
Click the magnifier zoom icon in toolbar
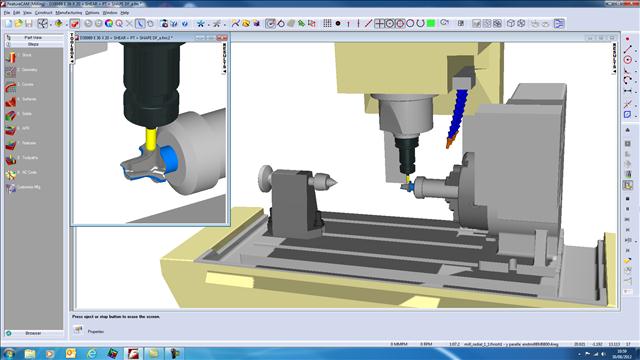click(x=119, y=24)
